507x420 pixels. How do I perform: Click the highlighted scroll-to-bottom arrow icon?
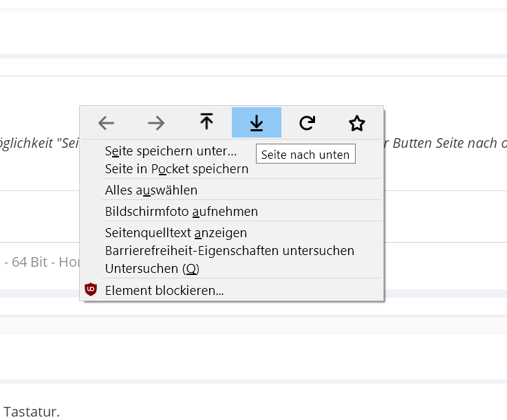pos(257,123)
